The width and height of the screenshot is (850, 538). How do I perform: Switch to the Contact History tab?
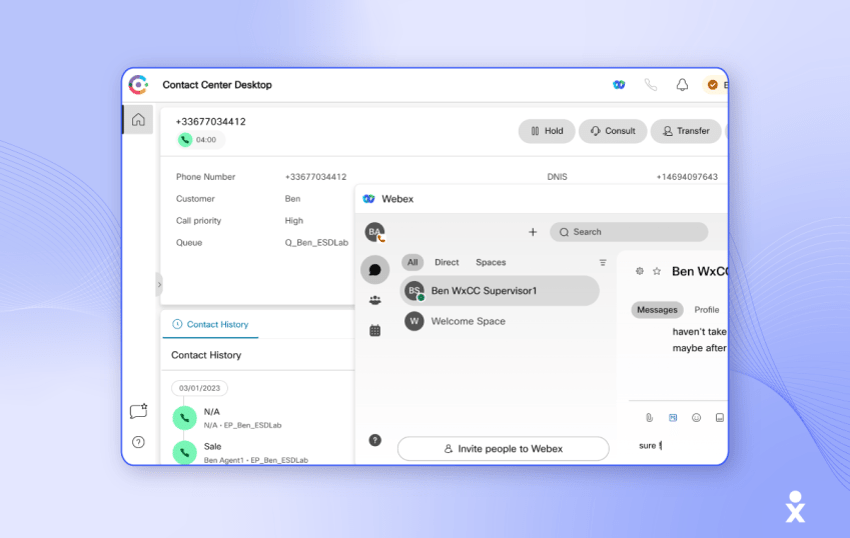pos(210,324)
